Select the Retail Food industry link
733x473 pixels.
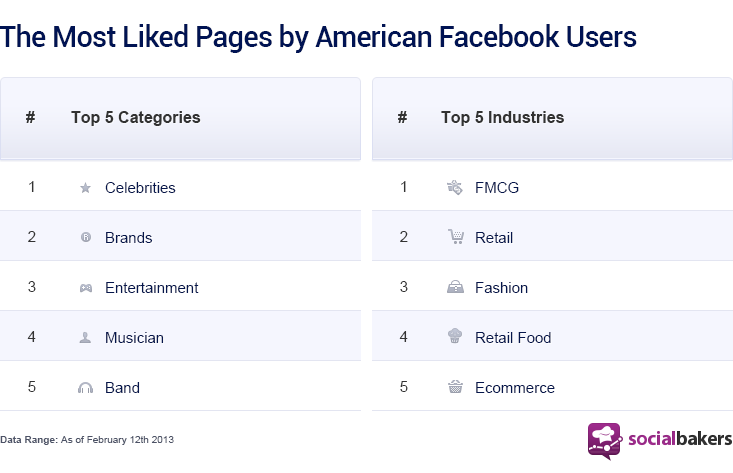pyautogui.click(x=513, y=338)
